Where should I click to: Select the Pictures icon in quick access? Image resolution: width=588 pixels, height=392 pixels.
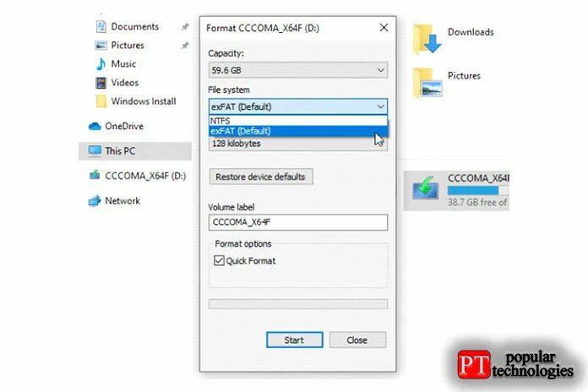pos(101,46)
